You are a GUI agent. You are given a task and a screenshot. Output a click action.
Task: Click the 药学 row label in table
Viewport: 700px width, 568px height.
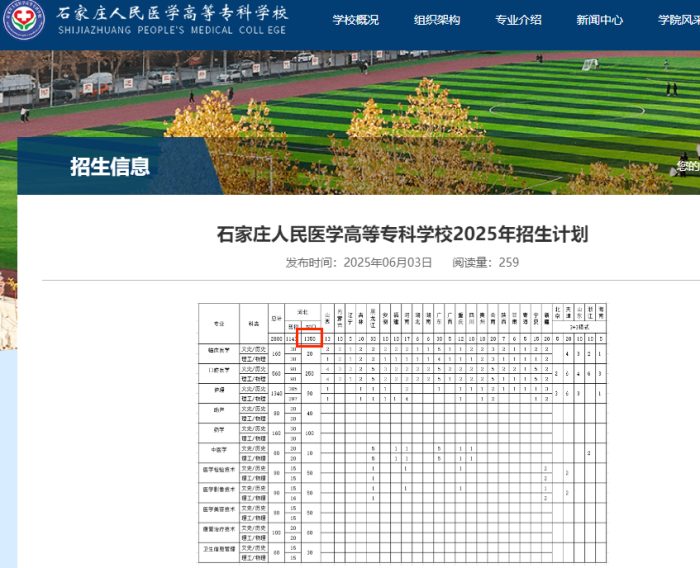tap(219, 430)
